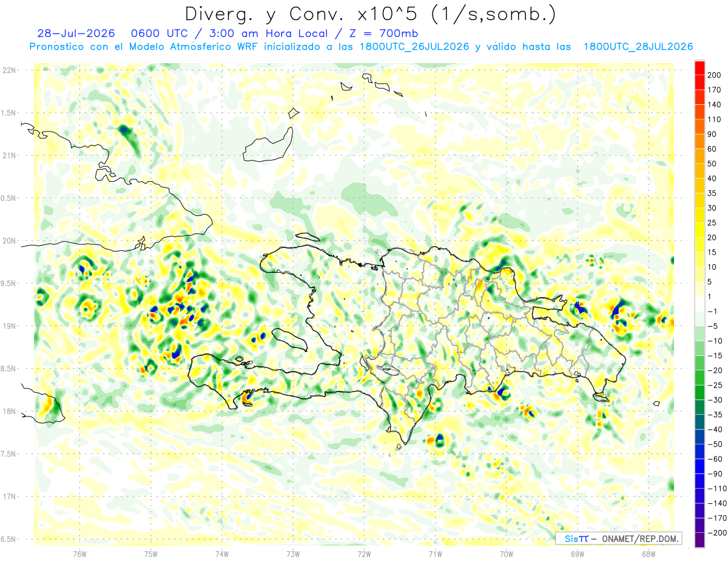Click the colorbar label "-40"

point(715,429)
